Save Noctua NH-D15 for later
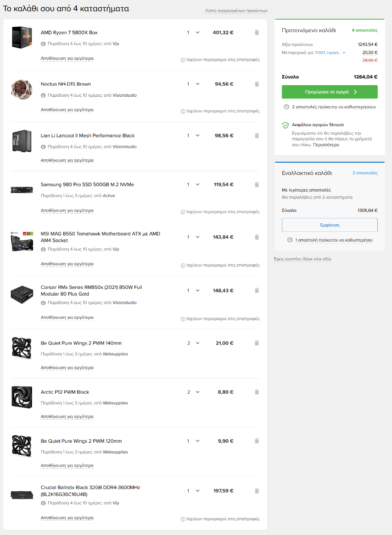Viewport: 392px width, 535px height. 67,110
